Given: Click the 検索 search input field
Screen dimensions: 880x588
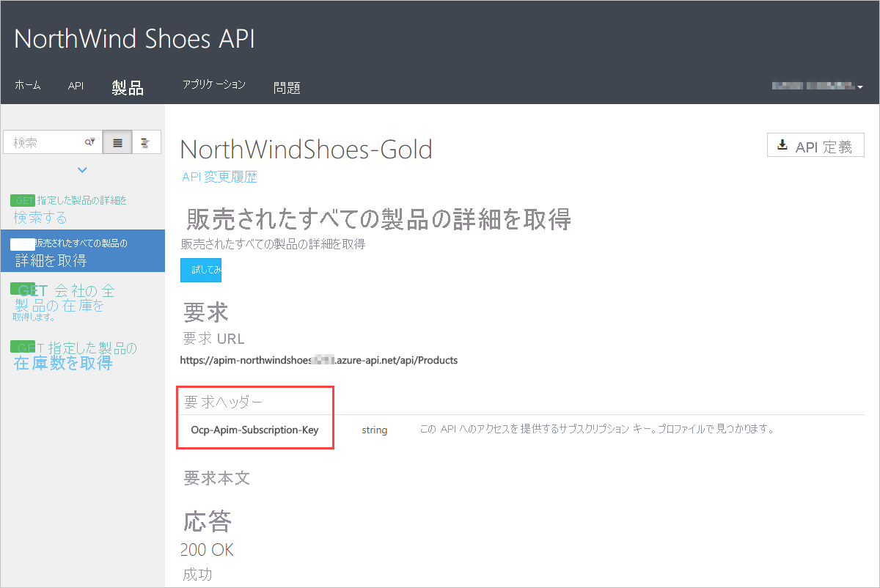Looking at the screenshot, I should click(44, 142).
